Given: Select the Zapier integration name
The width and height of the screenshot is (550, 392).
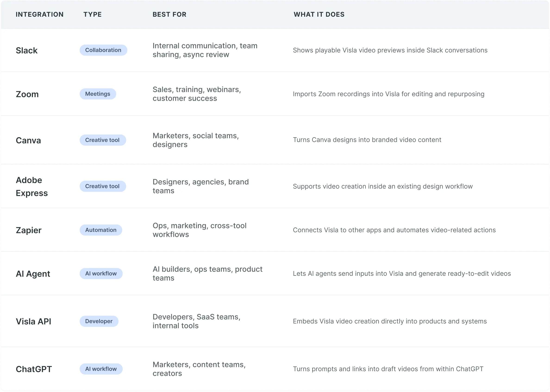Looking at the screenshot, I should [x=28, y=230].
